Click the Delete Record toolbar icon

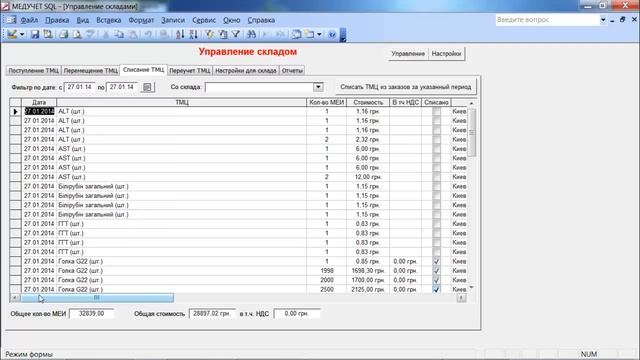pyautogui.click(x=280, y=34)
